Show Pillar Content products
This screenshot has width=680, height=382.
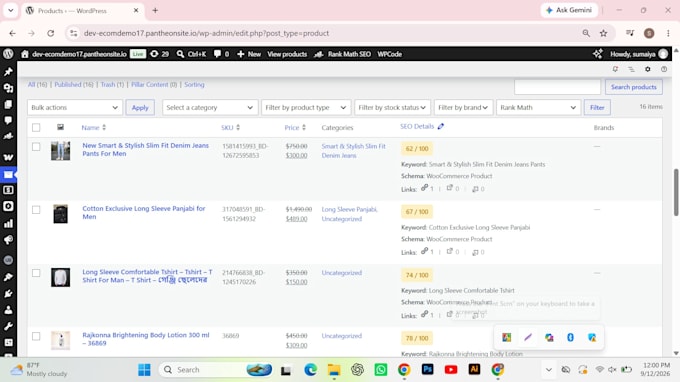pyautogui.click(x=154, y=85)
